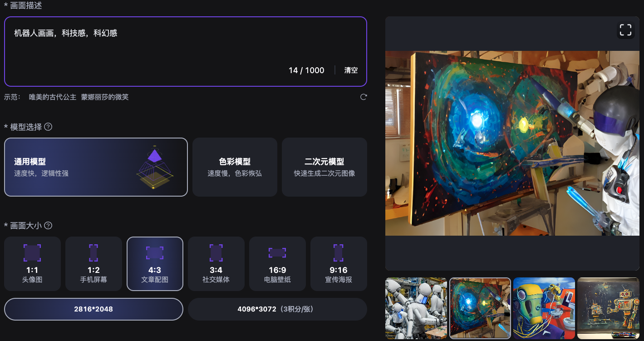The image size is (644, 341).
Task: Switch to the 色彩模型 model
Action: (x=235, y=167)
